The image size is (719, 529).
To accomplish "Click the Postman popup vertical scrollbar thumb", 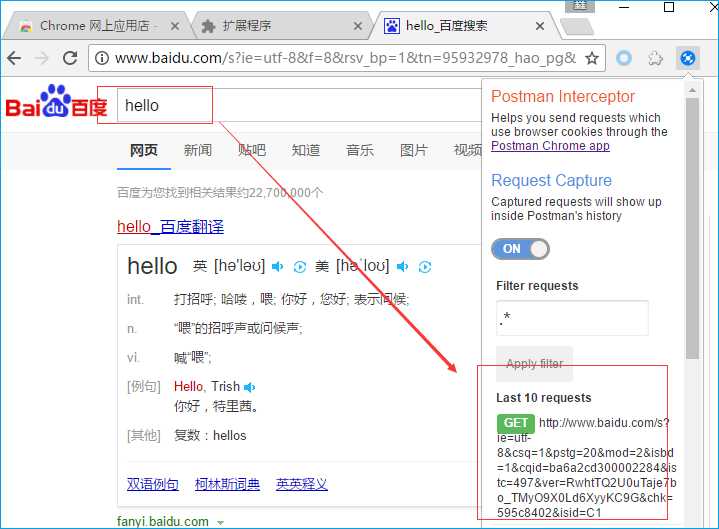I will point(692,228).
